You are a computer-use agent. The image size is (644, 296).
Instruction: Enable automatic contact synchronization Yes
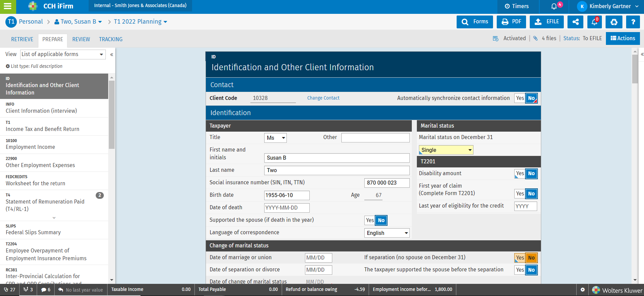(x=520, y=98)
